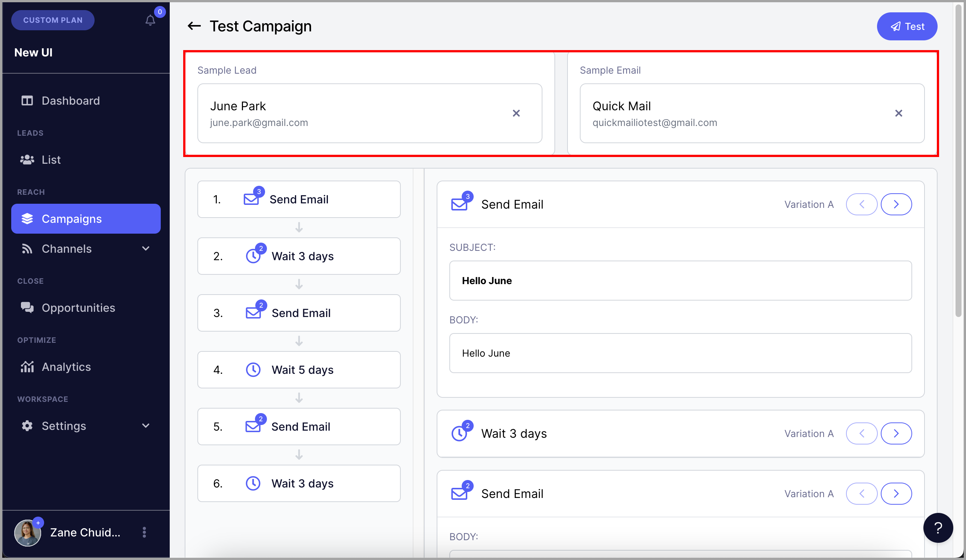Click the Dashboard layout icon
This screenshot has width=966, height=560.
click(x=27, y=101)
